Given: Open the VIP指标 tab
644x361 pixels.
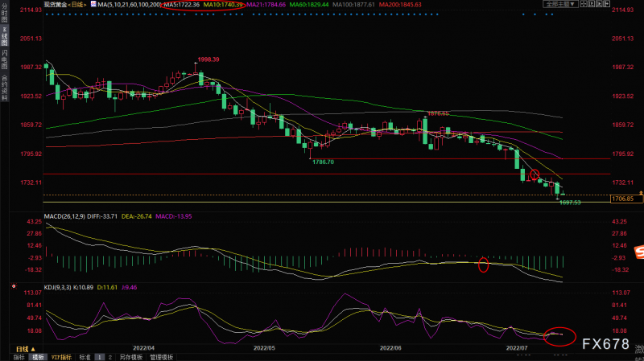Looking at the screenshot, I should [61, 355].
